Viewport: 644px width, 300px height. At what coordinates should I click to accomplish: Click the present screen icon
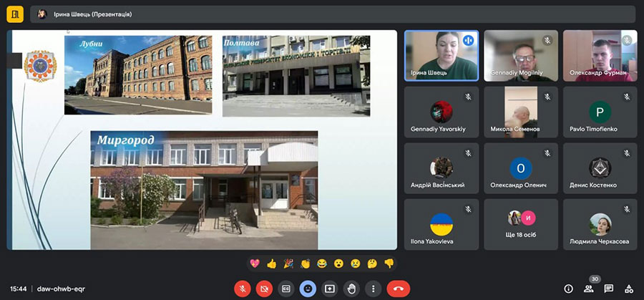coord(330,289)
